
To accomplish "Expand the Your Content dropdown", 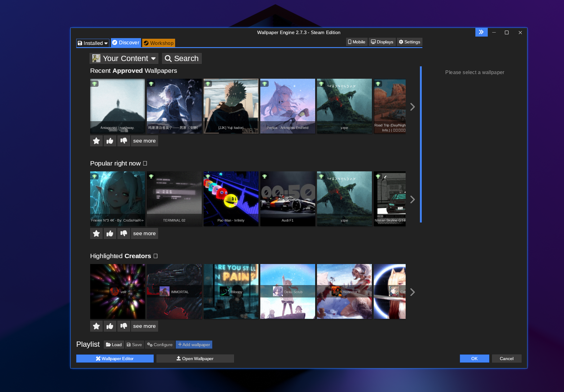I will pos(124,58).
